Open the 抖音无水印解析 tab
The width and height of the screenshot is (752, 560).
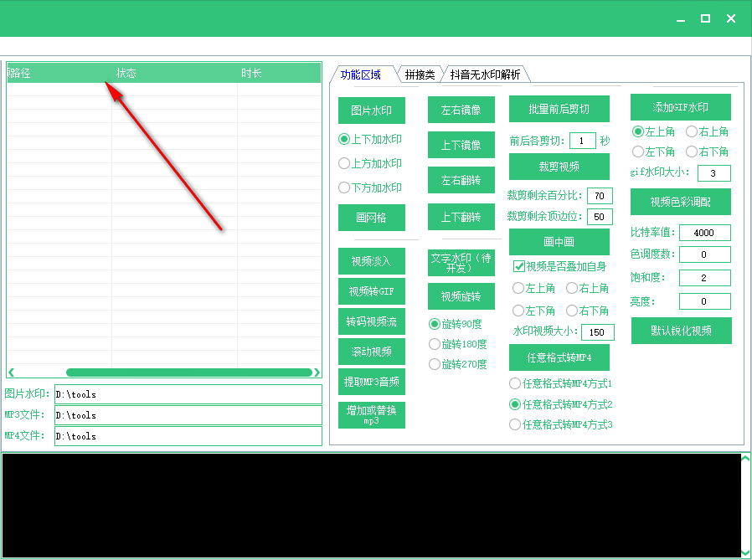pos(485,74)
